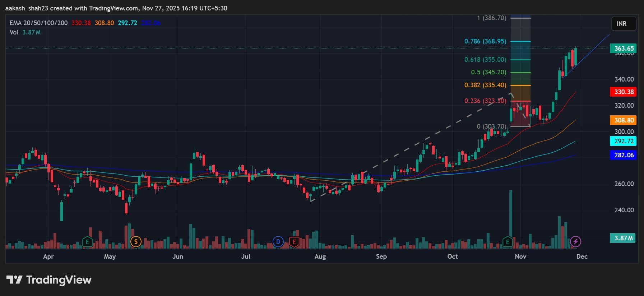Select the EMA 20/50/100/200 indicator legend
This screenshot has width=644, height=296.
click(x=38, y=23)
